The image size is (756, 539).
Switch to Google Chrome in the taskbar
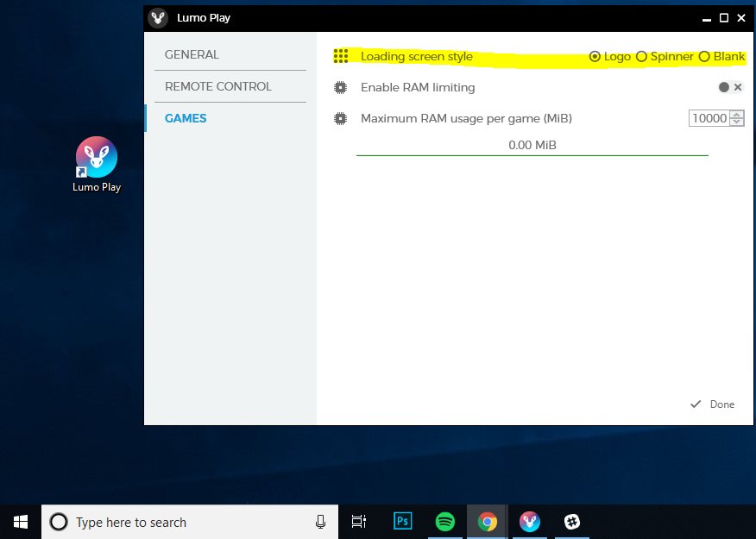point(487,522)
